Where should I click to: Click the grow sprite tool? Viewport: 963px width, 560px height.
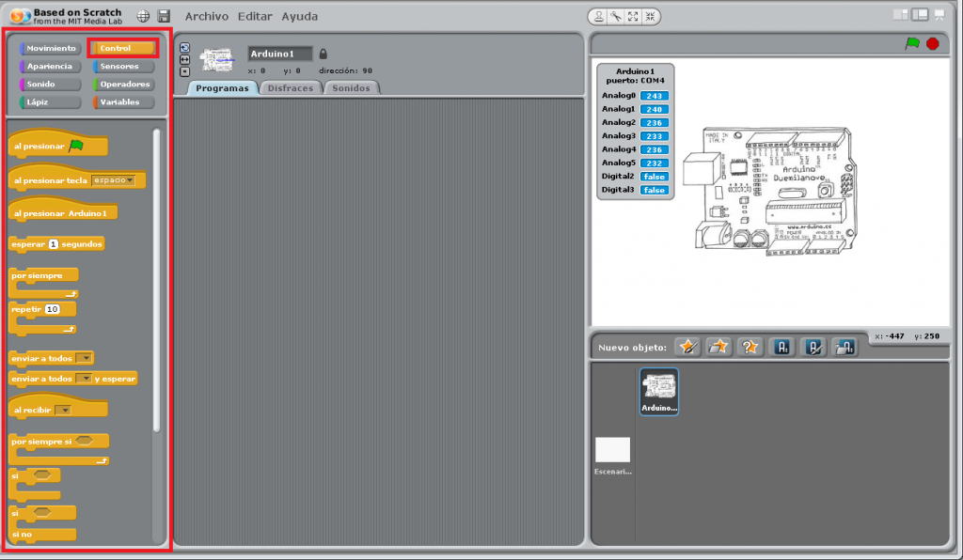[x=632, y=16]
